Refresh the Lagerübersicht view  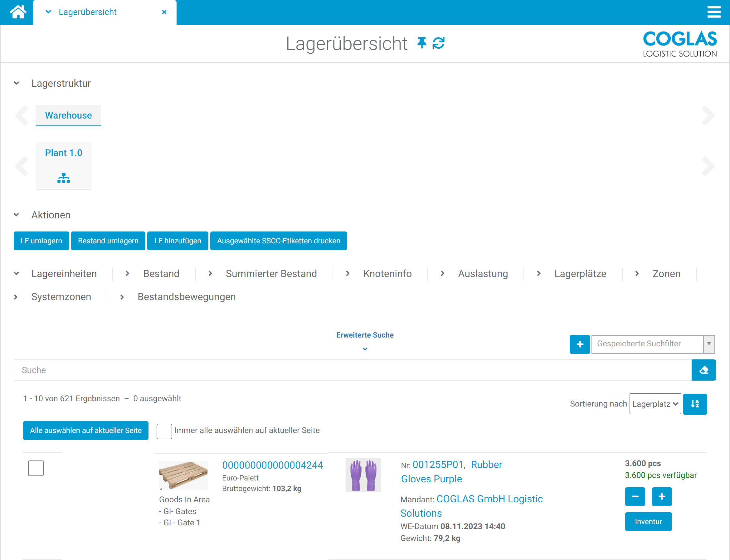438,43
